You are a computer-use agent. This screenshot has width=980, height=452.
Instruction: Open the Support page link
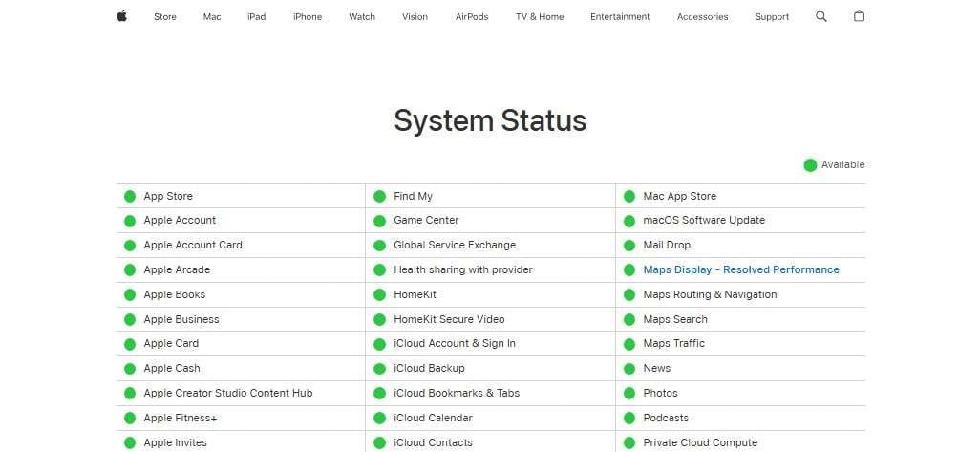772,17
